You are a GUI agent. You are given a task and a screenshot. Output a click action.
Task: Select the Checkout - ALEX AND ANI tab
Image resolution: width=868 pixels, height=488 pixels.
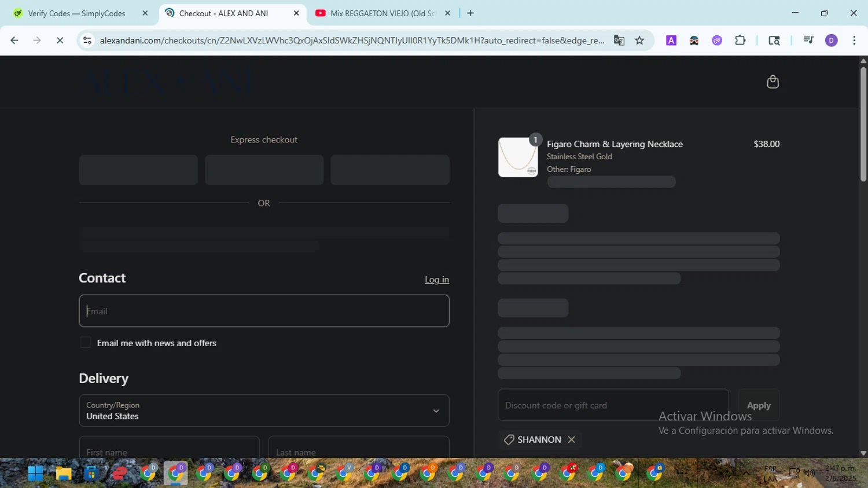(x=223, y=13)
